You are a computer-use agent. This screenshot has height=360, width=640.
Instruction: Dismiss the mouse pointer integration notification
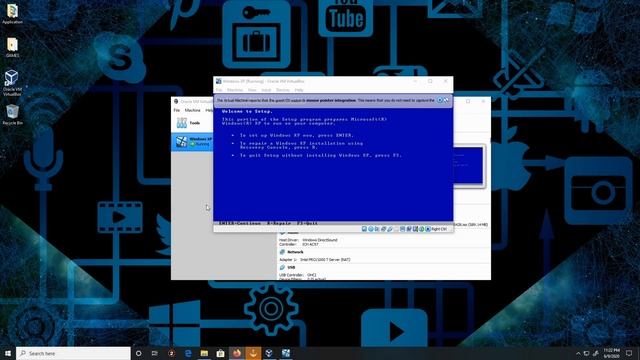click(x=440, y=100)
